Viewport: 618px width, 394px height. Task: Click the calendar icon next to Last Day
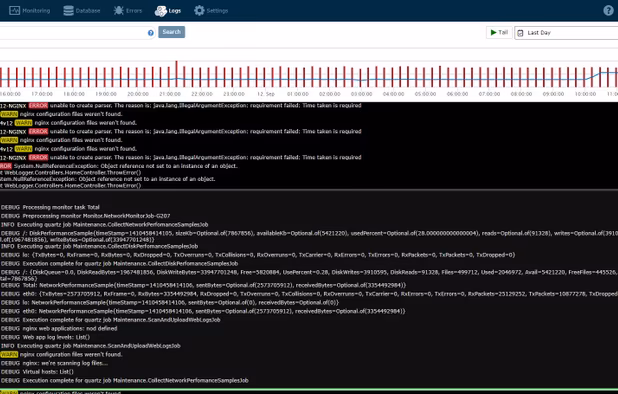[520, 33]
